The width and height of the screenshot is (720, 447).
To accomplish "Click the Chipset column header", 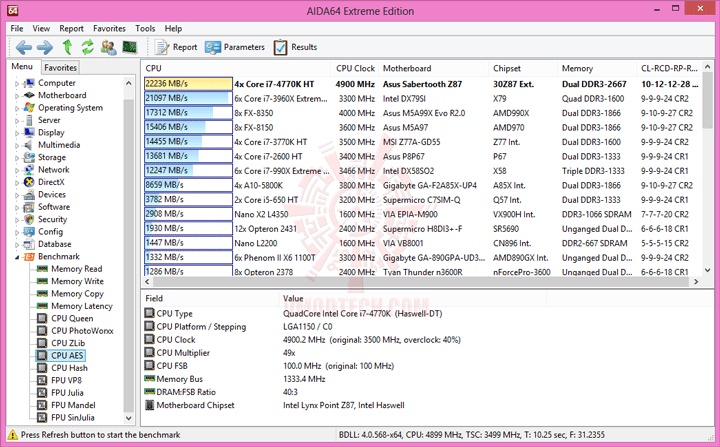I will [x=523, y=68].
